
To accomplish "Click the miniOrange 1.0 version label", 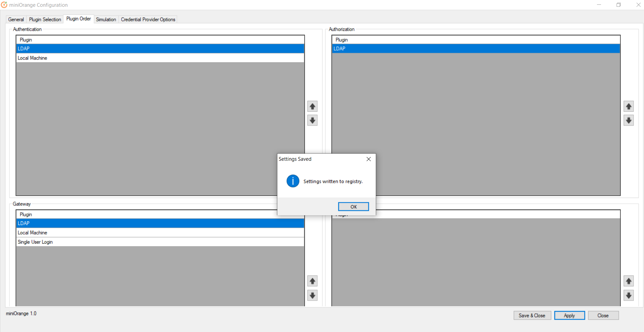I will [21, 313].
